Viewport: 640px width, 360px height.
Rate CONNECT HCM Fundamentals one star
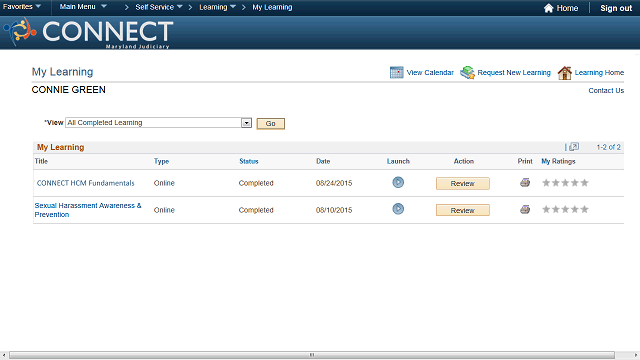[x=546, y=182]
